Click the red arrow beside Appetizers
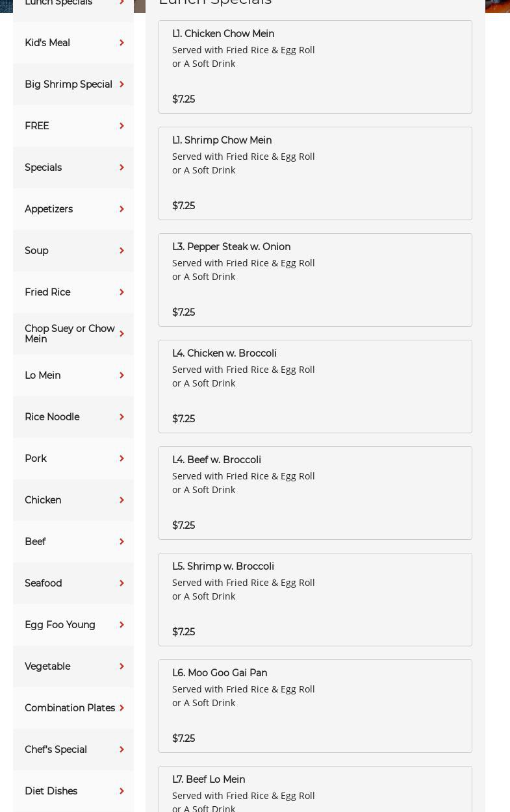510x812 pixels. (121, 209)
